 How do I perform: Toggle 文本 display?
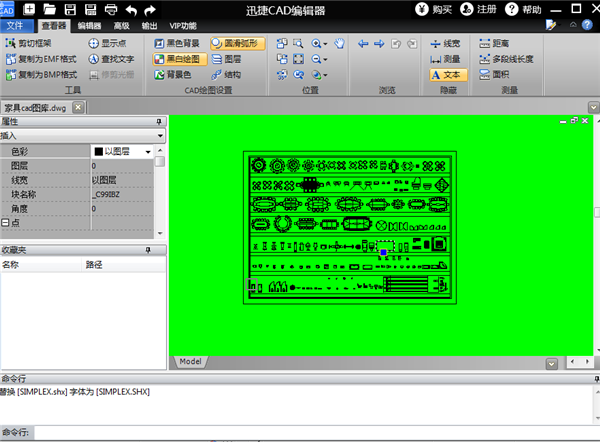(x=448, y=75)
